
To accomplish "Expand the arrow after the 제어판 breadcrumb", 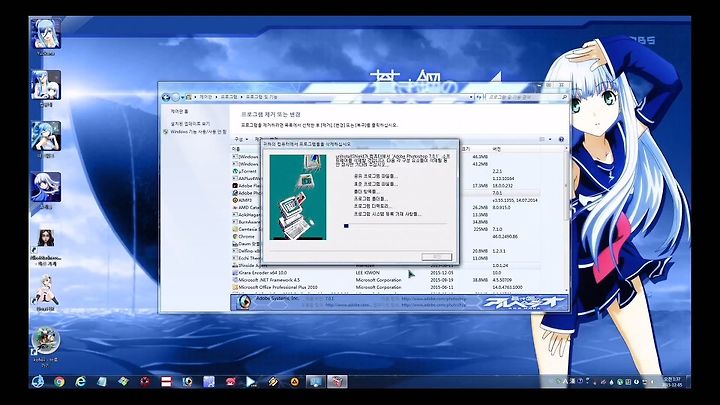I will point(217,97).
